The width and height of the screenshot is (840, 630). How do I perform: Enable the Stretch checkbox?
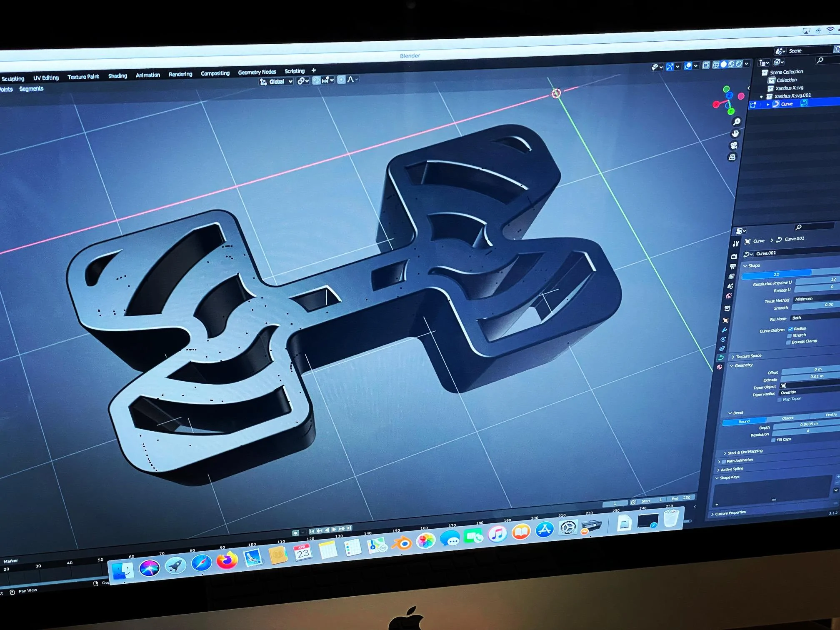[x=789, y=336]
